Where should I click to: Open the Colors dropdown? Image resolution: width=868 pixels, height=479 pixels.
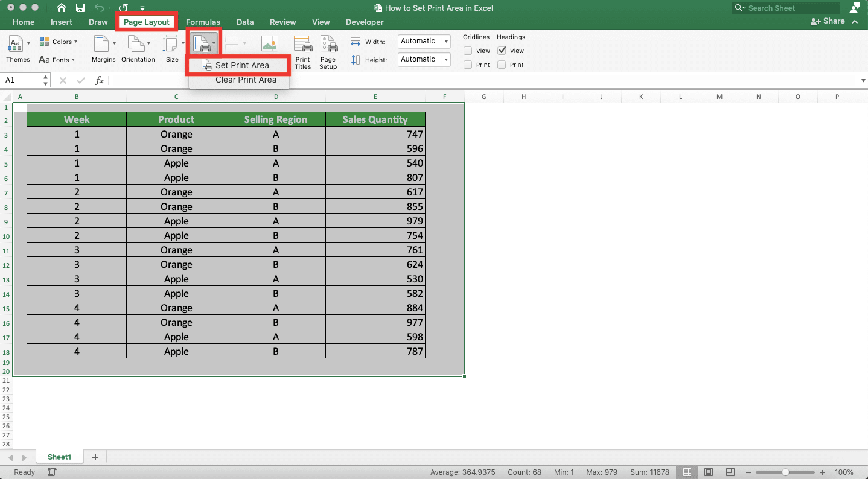59,42
